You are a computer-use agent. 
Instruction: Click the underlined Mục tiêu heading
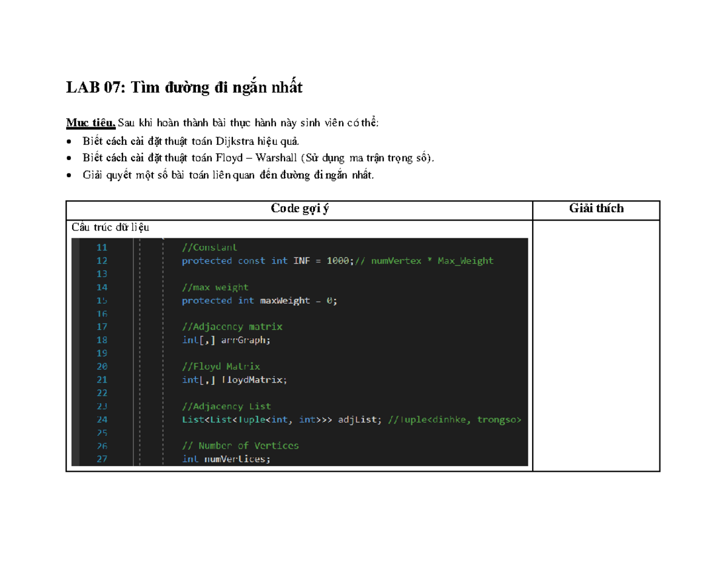[x=91, y=124]
